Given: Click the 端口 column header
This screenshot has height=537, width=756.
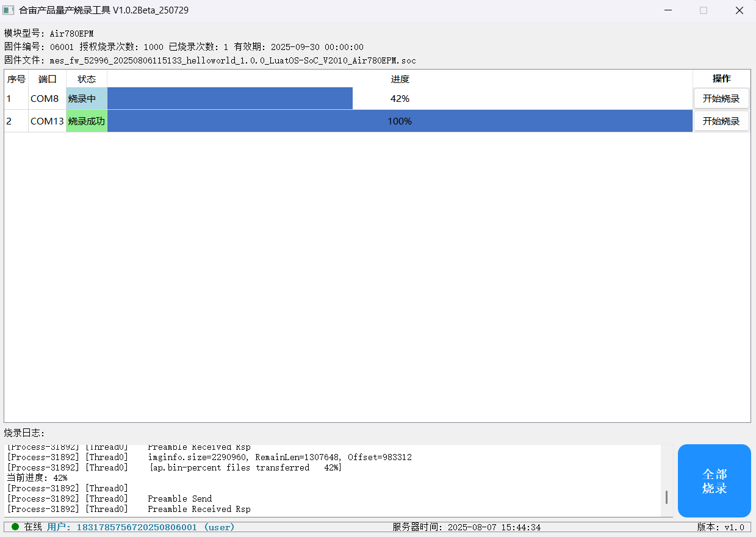Looking at the screenshot, I should [48, 79].
